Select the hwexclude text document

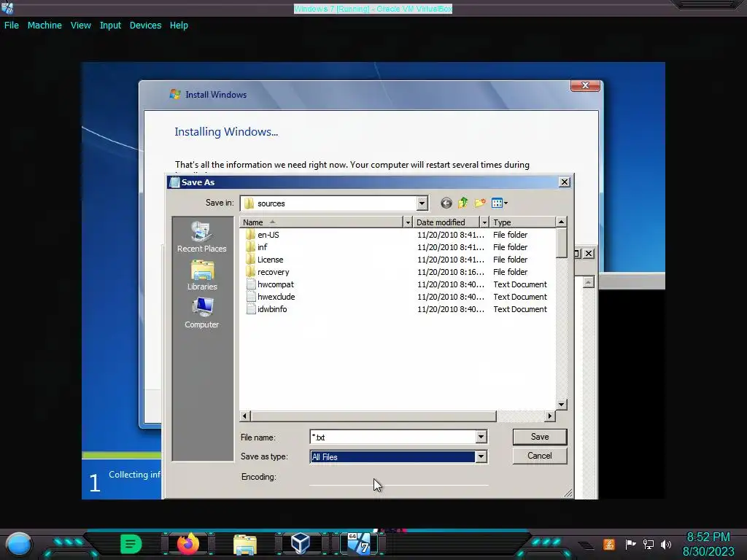276,297
